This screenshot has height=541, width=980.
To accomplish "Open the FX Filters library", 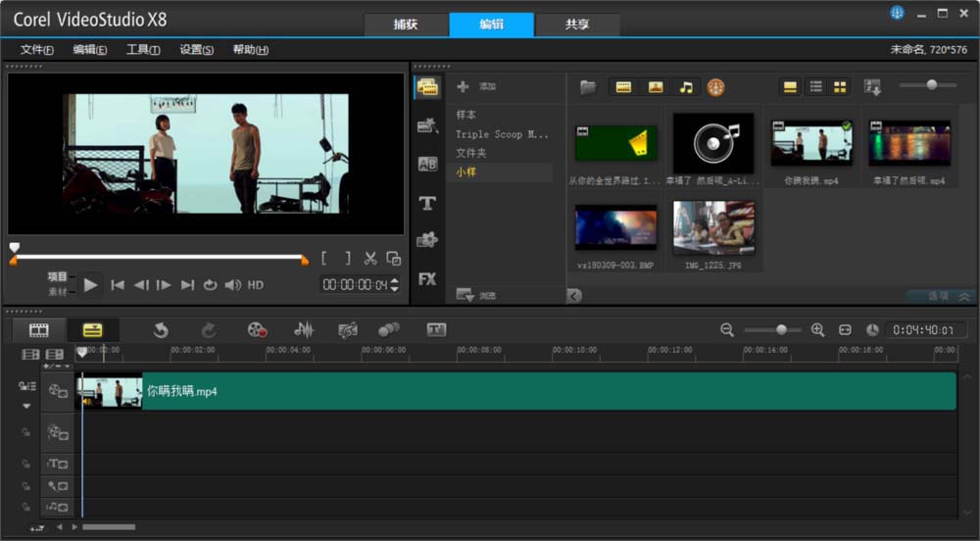I will [427, 278].
